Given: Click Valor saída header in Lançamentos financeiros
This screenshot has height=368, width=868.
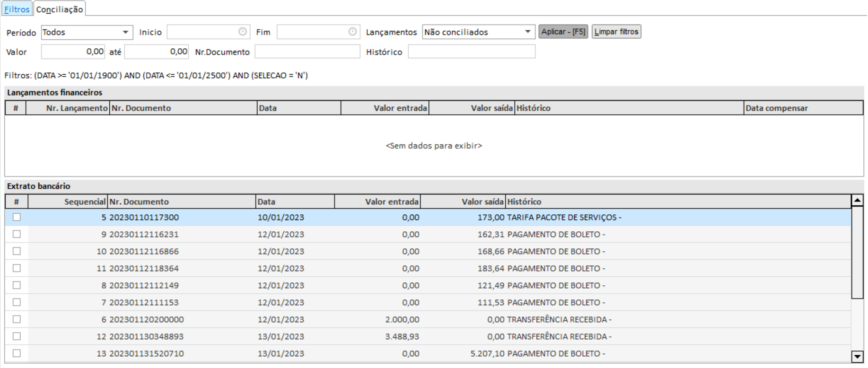Looking at the screenshot, I should click(x=471, y=108).
